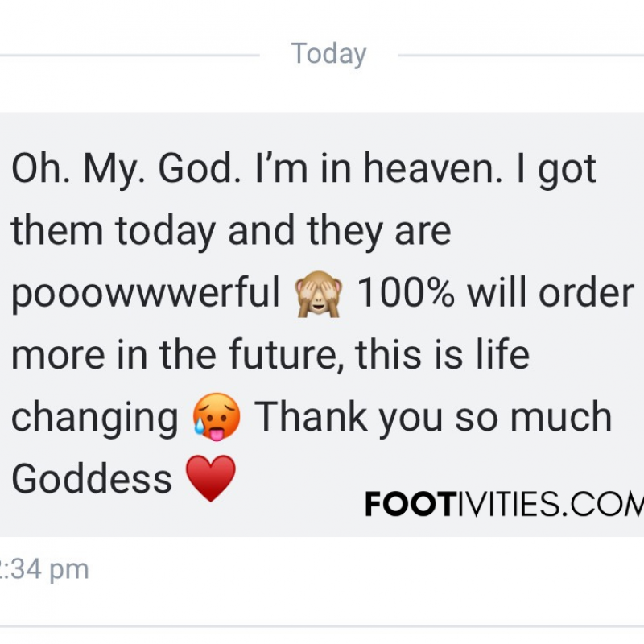Click the horizontal line left of Today
The width and height of the screenshot is (644, 644).
pyautogui.click(x=130, y=55)
